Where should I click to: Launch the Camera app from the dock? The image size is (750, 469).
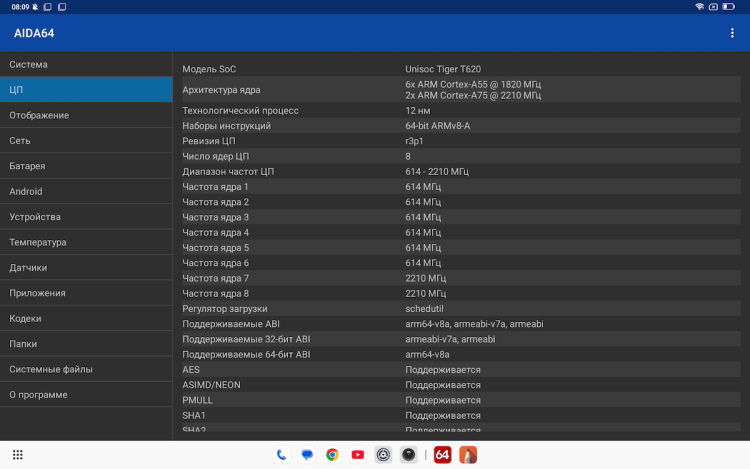pyautogui.click(x=408, y=455)
